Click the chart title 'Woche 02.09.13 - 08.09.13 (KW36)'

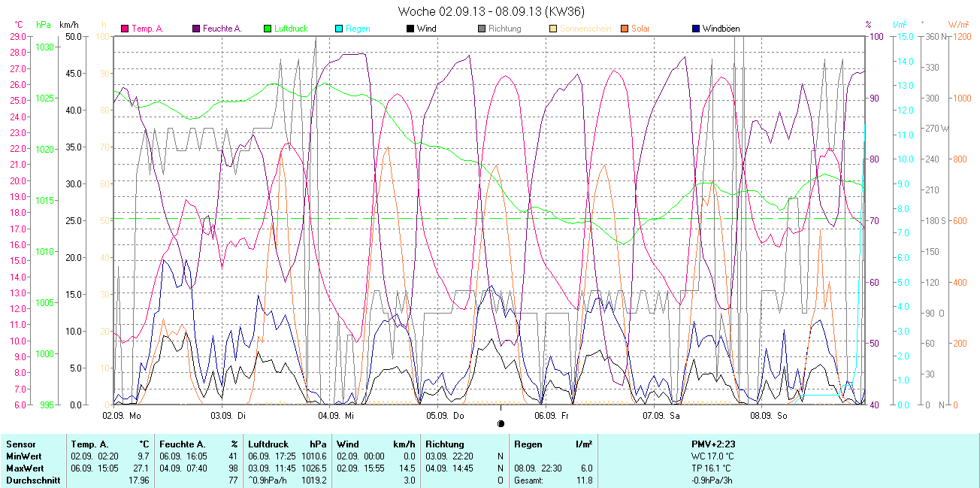point(491,11)
